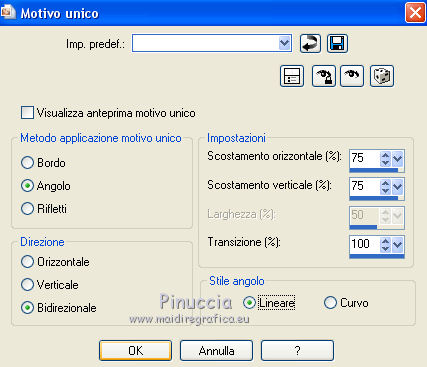This screenshot has height=367, width=427.
Task: Click the proof eye icon
Action: coord(352,76)
